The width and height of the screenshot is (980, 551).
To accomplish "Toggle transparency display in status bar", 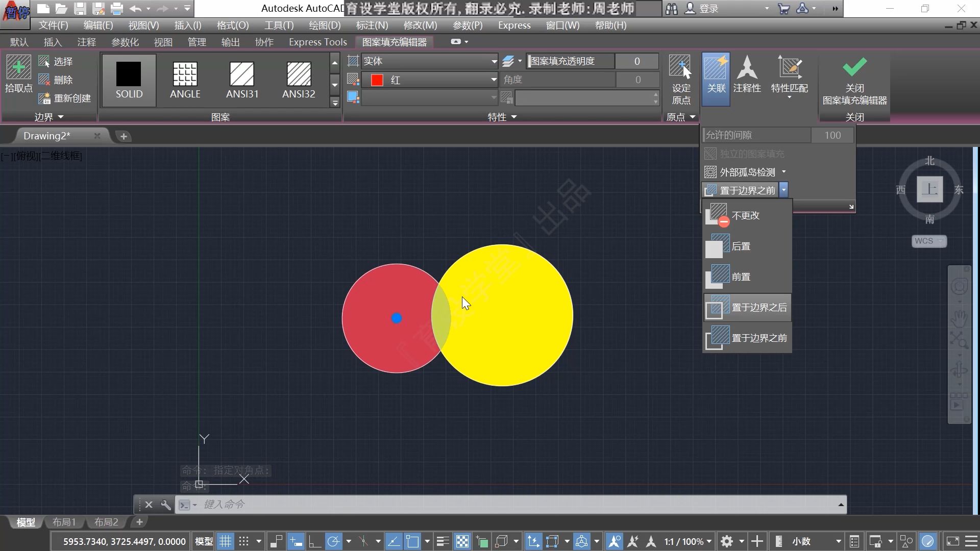I will (x=462, y=541).
